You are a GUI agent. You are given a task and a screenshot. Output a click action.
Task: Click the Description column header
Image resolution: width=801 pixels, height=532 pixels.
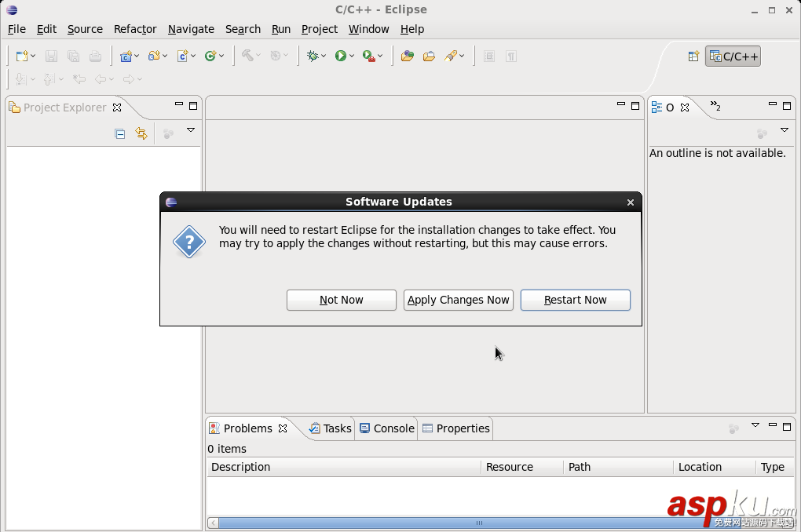(x=344, y=467)
